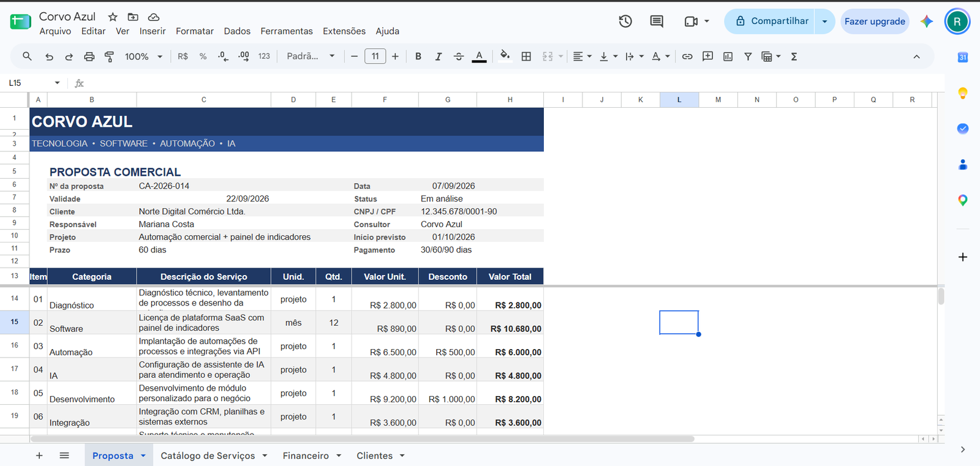
Task: Click the Fazer upgrade button
Action: (875, 21)
